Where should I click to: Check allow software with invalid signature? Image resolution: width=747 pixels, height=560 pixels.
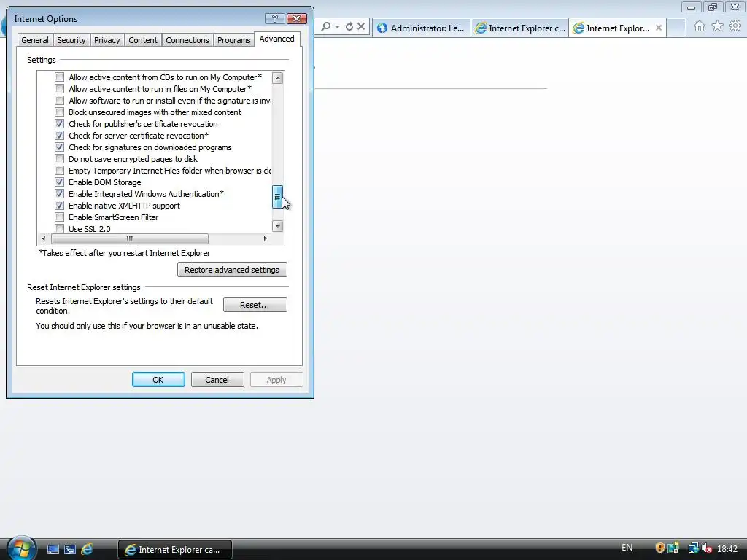pyautogui.click(x=59, y=101)
